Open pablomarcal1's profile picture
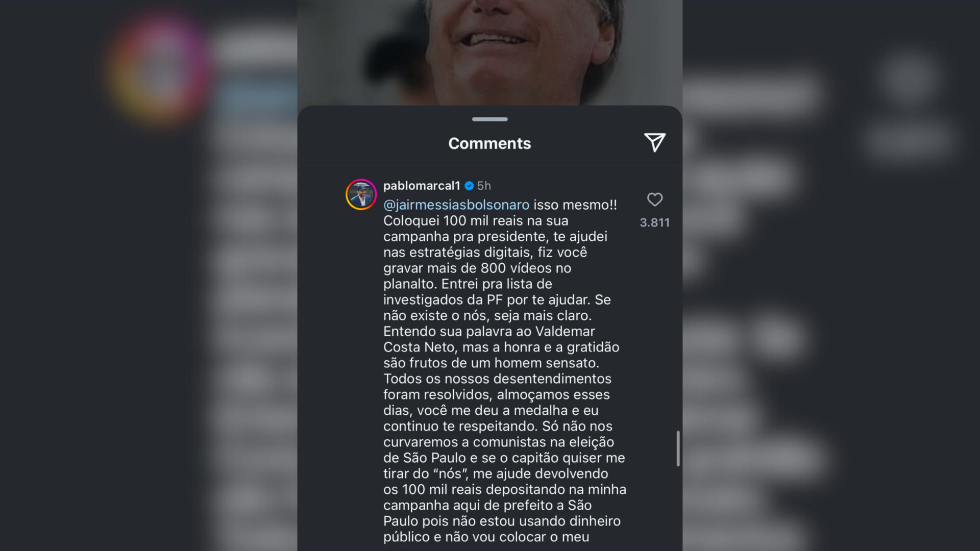The height and width of the screenshot is (551, 980). [x=361, y=194]
